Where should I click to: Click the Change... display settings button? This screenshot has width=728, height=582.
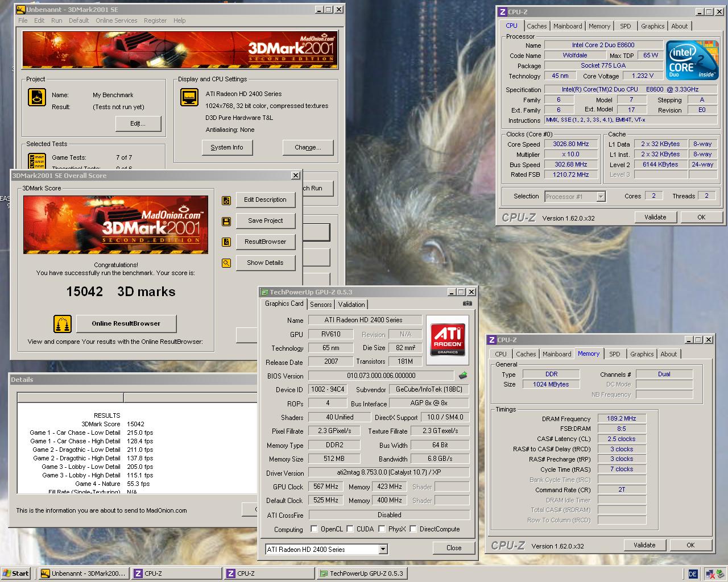(308, 148)
